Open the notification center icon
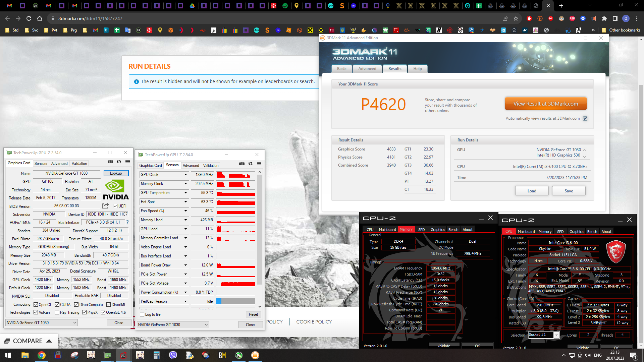The width and height of the screenshot is (644, 362). [x=633, y=355]
